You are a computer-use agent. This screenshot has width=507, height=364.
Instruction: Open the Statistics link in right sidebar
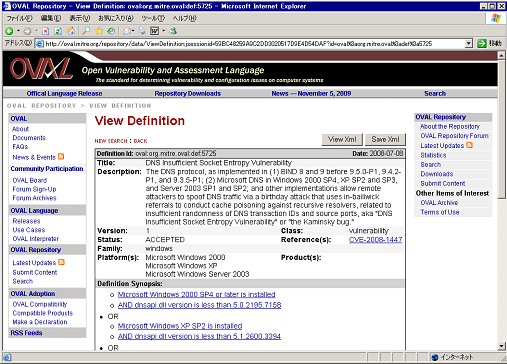(433, 155)
